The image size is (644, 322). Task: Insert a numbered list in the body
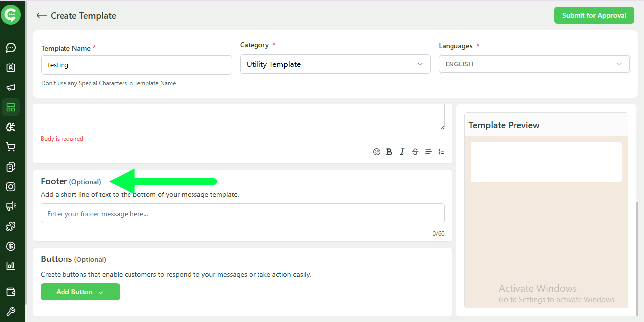pos(441,151)
